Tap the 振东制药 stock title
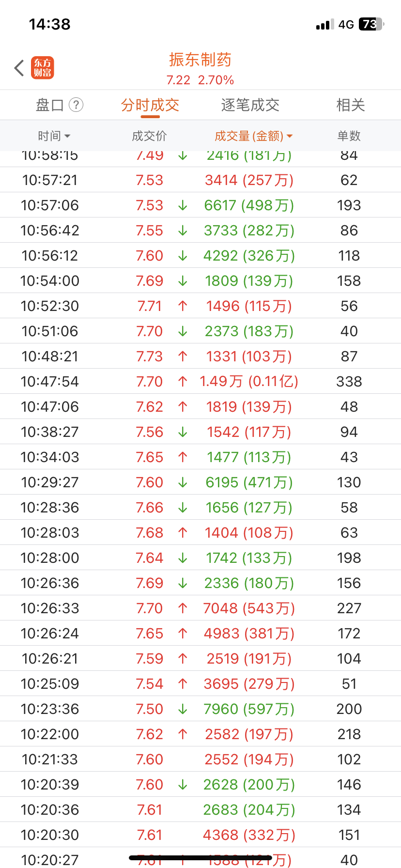Screen dimensions: 401x868 click(200, 60)
